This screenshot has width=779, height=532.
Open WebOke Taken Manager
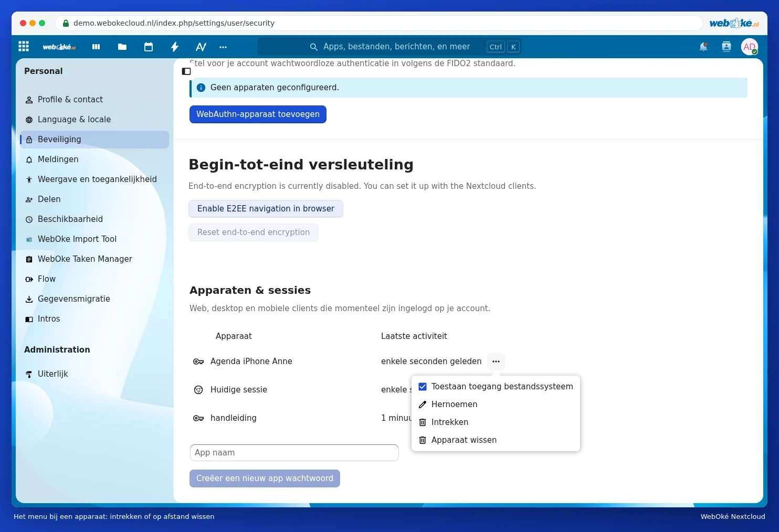coord(94,259)
